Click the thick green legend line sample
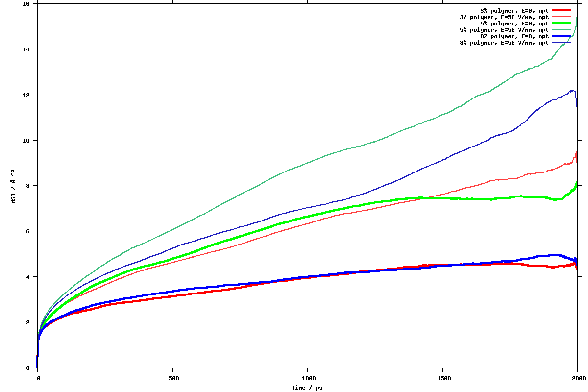This screenshot has height=392, width=588. coord(562,23)
